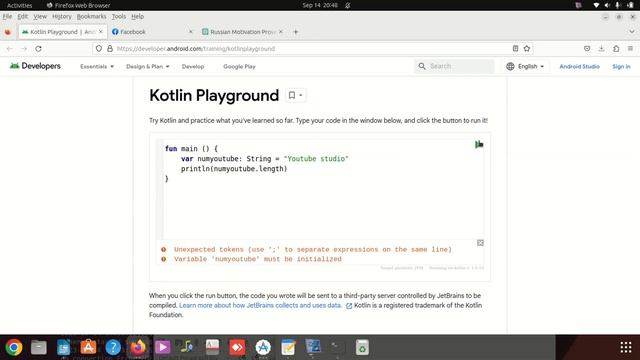This screenshot has height=360, width=640.
Task: Open Files manager in the dock
Action: [x=39, y=347]
